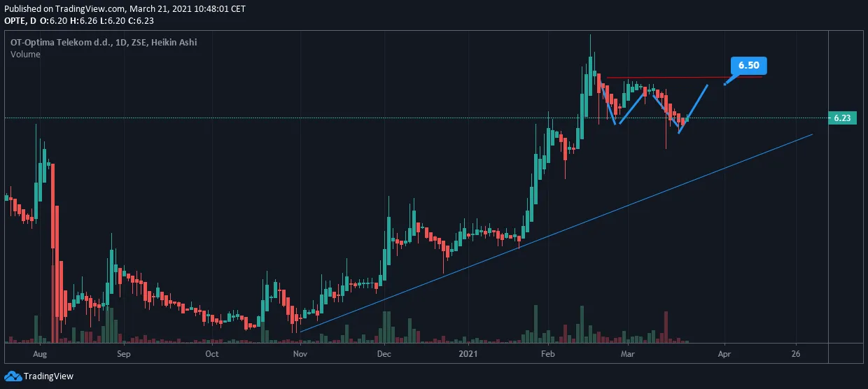Select the Volume indicator label
Viewport: 868px width, 389px height.
pos(25,55)
